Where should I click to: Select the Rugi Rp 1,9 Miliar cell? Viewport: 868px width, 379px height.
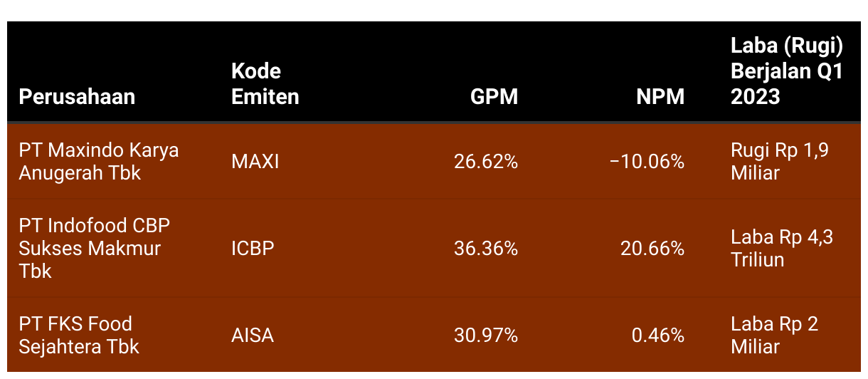[780, 162]
